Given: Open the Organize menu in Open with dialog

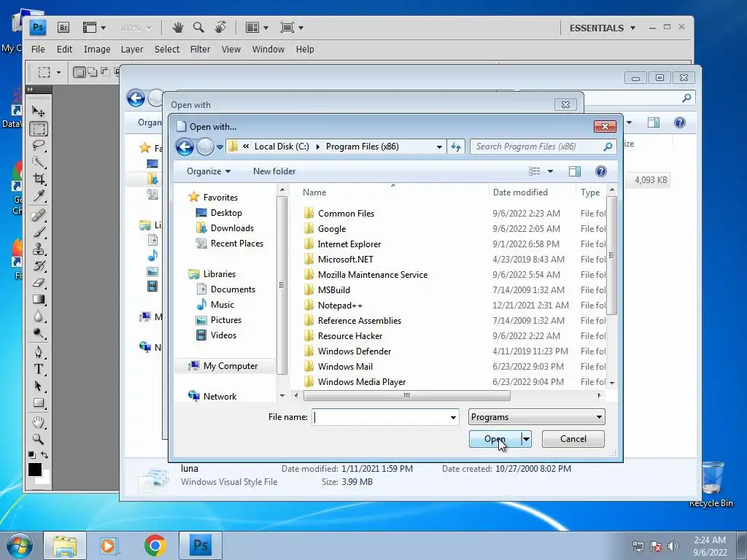Looking at the screenshot, I should 208,171.
